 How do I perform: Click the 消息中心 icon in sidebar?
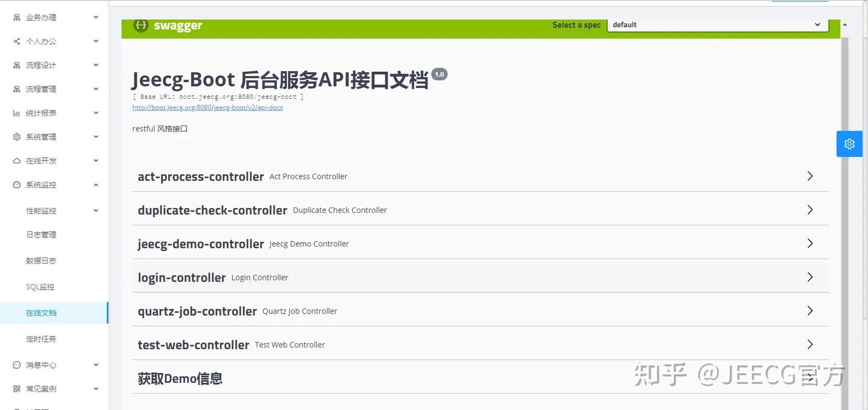(x=16, y=364)
